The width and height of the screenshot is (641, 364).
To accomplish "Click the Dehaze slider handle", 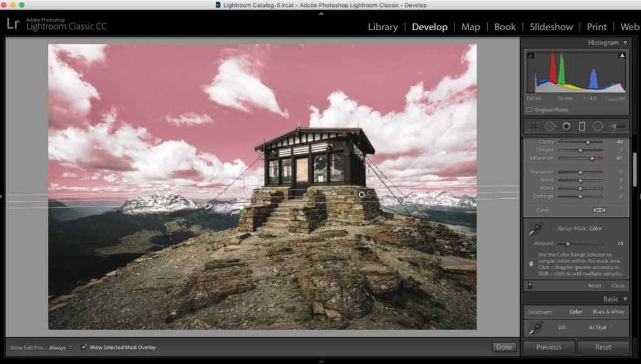I will click(580, 151).
